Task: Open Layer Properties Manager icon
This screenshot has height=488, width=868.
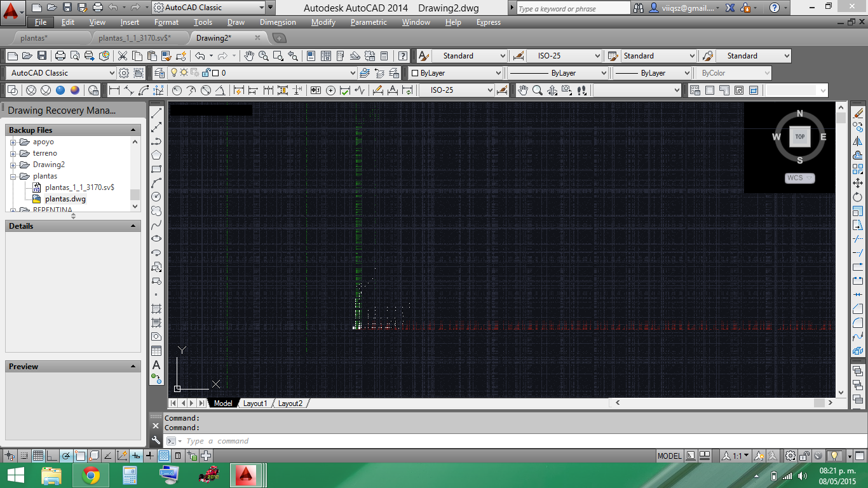Action: point(158,73)
